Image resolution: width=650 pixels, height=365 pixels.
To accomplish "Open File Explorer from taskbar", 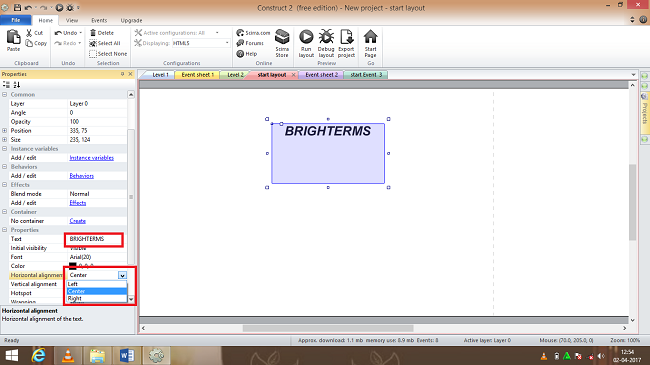I will pos(97,355).
